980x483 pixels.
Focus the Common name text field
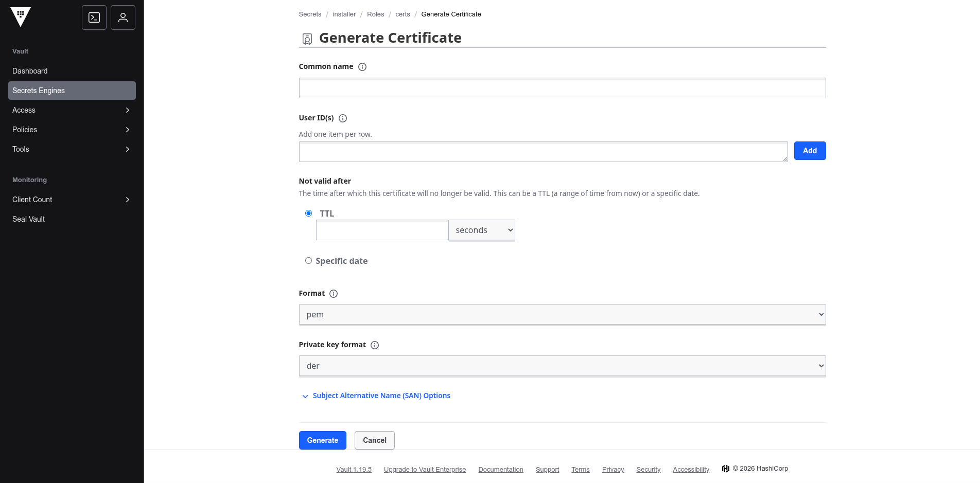click(x=562, y=88)
